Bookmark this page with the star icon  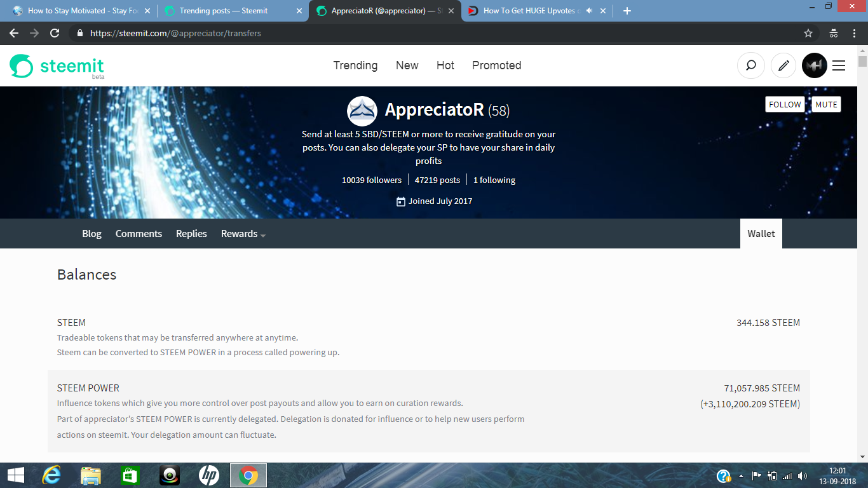(x=808, y=33)
